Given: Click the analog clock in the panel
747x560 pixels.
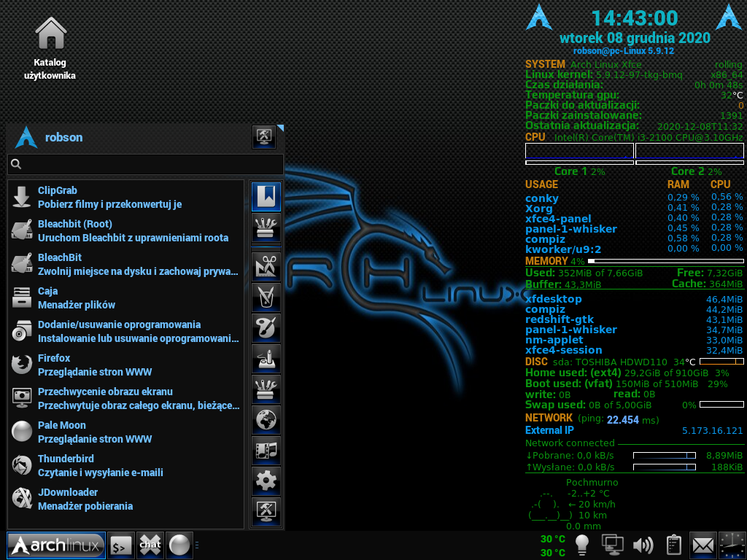Looking at the screenshot, I should 732,545.
